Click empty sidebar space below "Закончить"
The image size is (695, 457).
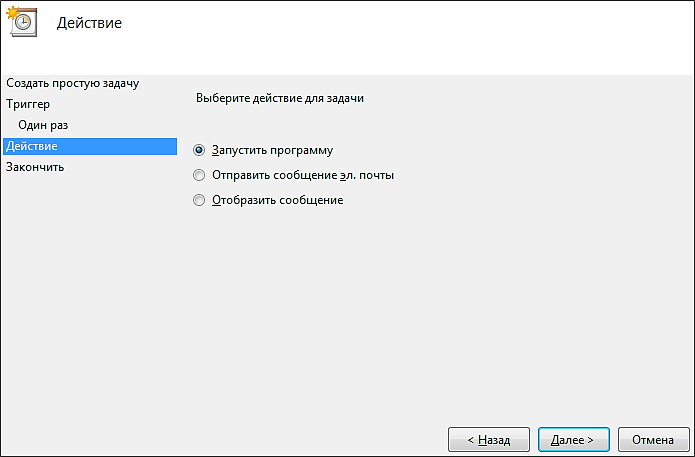88,300
